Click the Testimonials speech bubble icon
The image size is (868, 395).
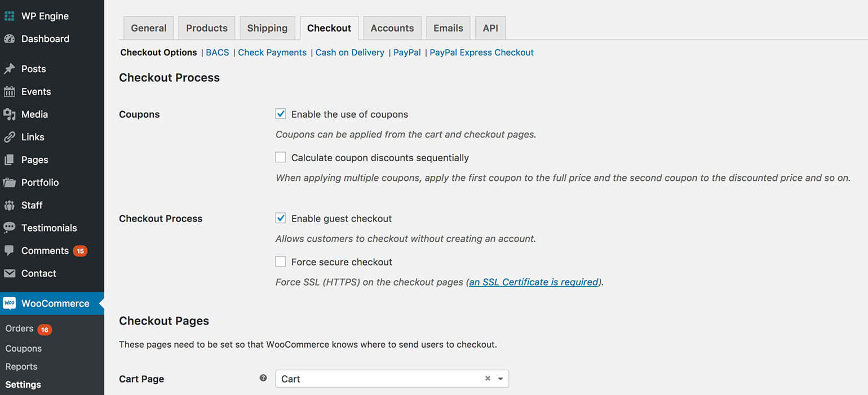pyautogui.click(x=9, y=228)
